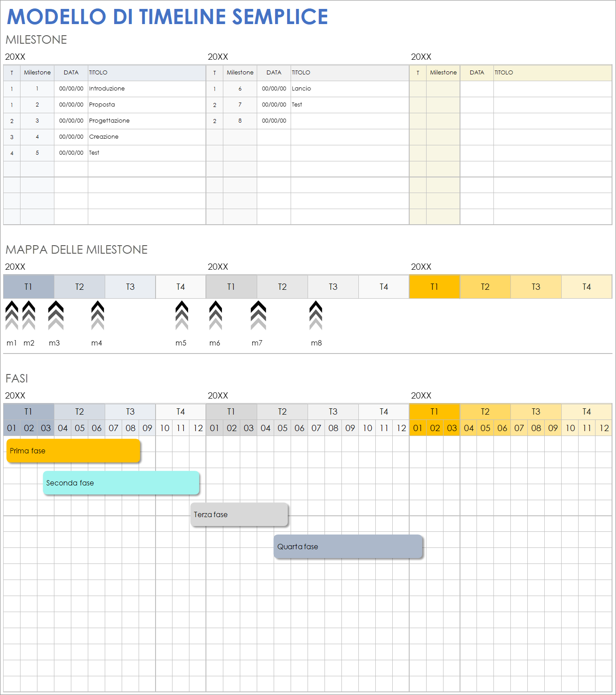Select the Introduzione title cell
The height and width of the screenshot is (695, 616).
[x=147, y=89]
